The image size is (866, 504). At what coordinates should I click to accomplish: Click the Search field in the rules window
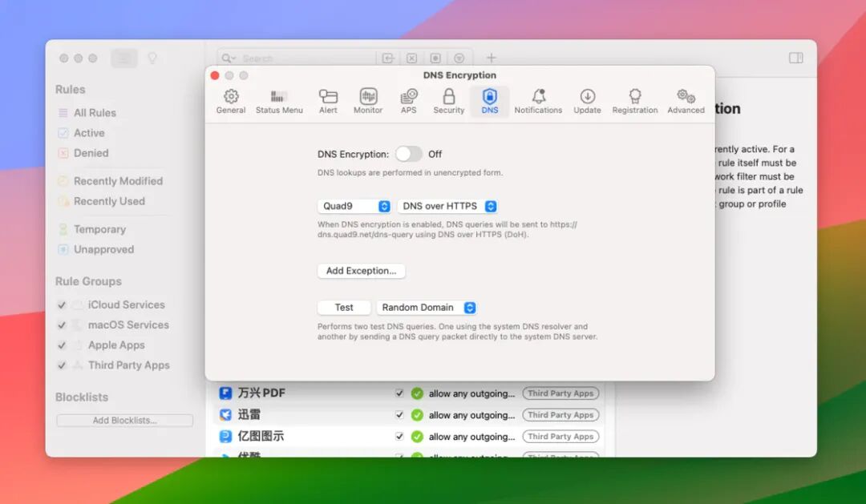pyautogui.click(x=297, y=58)
